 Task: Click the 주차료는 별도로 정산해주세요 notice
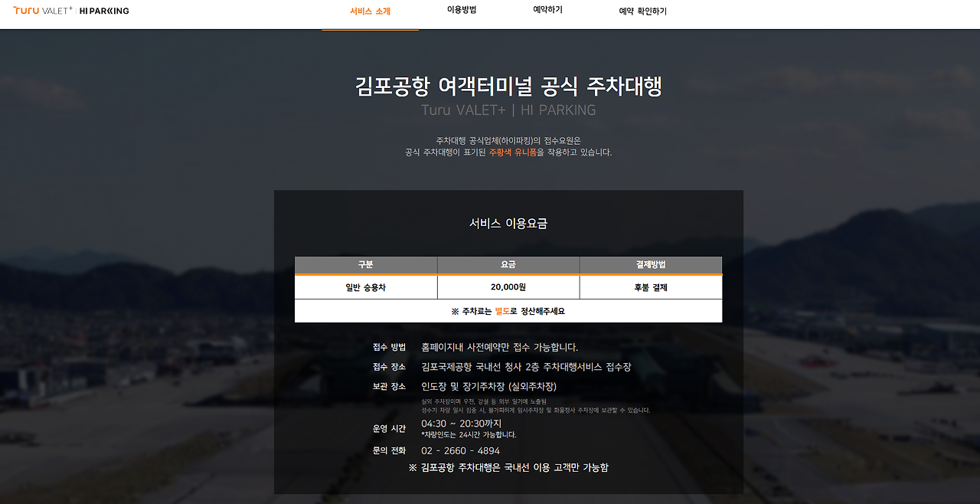tap(508, 311)
